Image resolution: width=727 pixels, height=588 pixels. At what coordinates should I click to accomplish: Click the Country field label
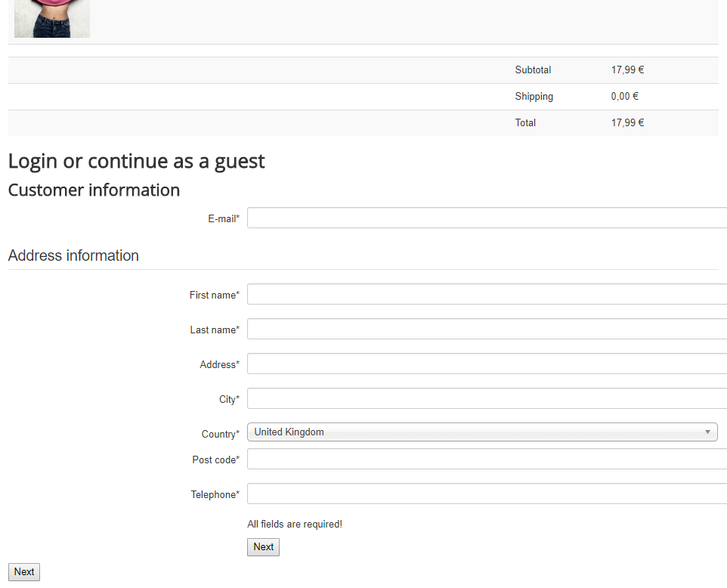click(x=219, y=435)
